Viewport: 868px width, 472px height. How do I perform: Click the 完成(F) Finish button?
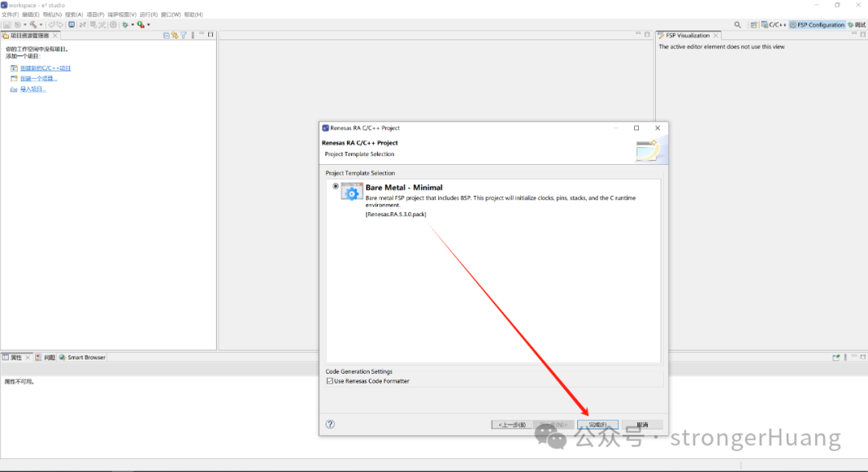[x=598, y=425]
